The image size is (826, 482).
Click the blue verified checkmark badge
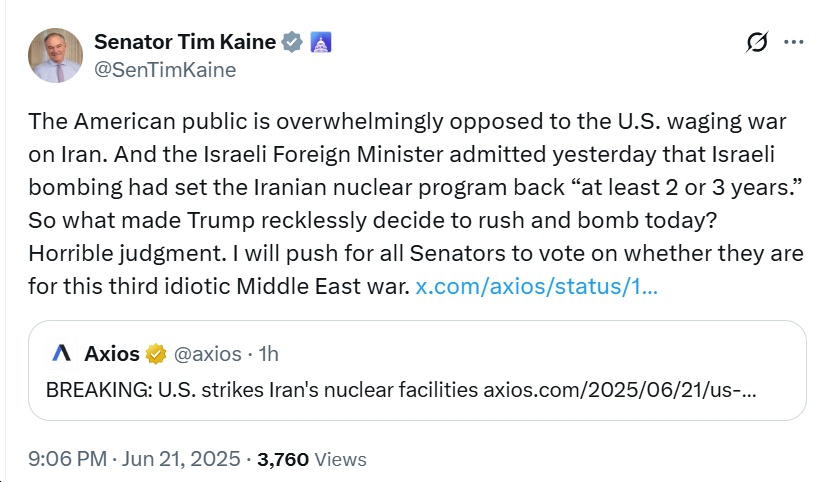(292, 42)
